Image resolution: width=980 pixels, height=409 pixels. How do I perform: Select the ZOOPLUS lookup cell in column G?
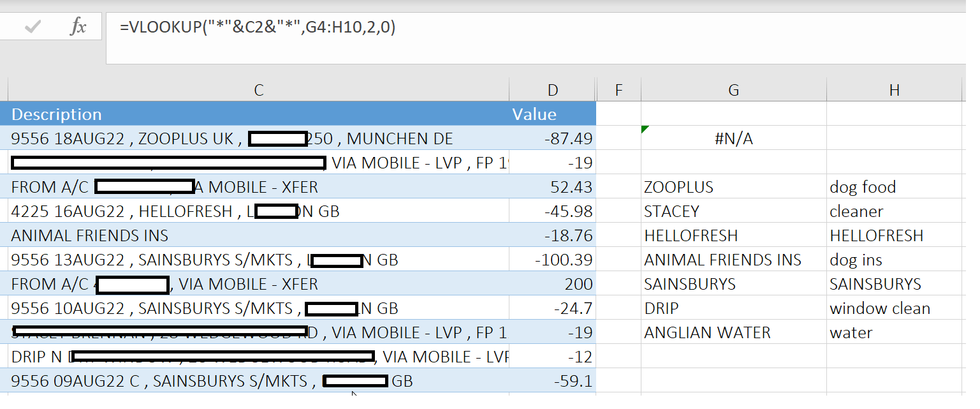(733, 187)
